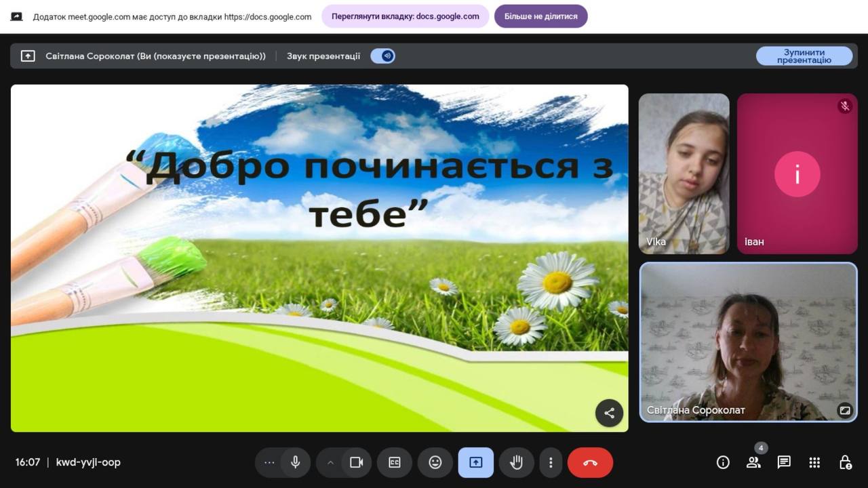Screen dimensions: 868x488
Task: Open the activities grid icon
Action: pyautogui.click(x=814, y=462)
